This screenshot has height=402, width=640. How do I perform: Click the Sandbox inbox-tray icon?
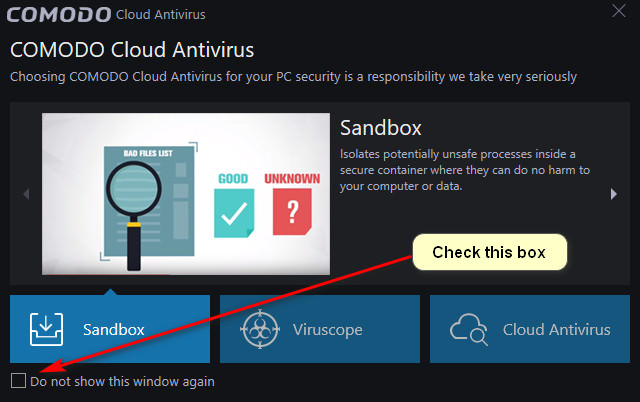coord(46,329)
